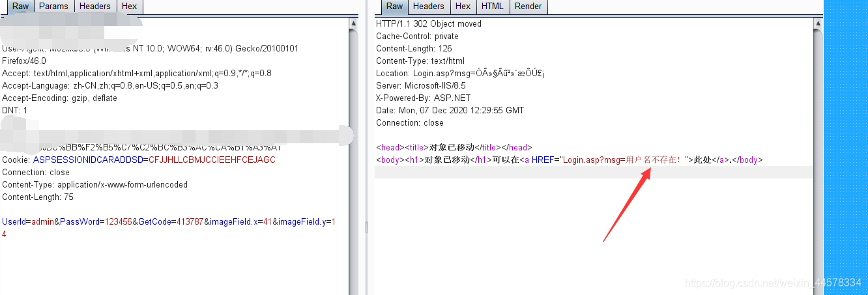
Task: Click the imageField.x=41 parameter
Action: pos(242,222)
